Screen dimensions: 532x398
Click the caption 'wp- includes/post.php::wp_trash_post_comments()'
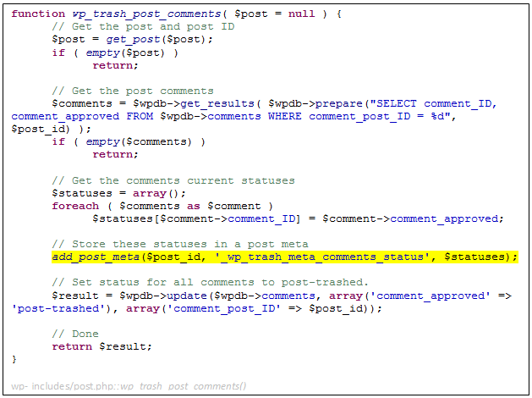point(129,386)
